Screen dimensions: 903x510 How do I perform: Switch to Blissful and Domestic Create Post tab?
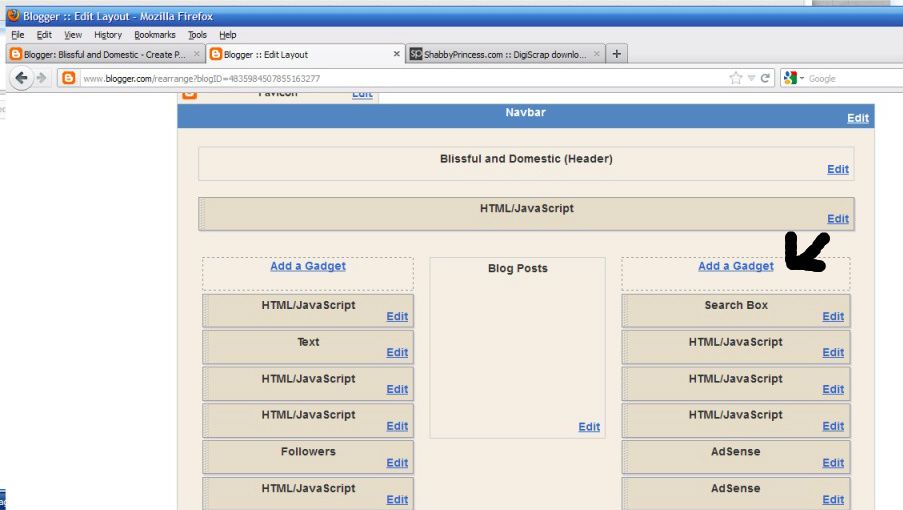point(105,54)
